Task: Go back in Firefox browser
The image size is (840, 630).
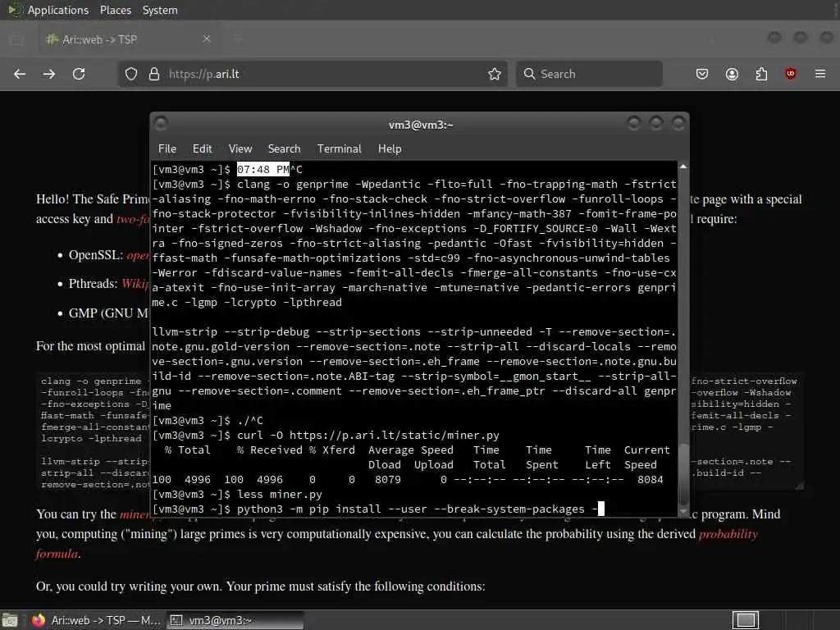Action: (x=20, y=74)
